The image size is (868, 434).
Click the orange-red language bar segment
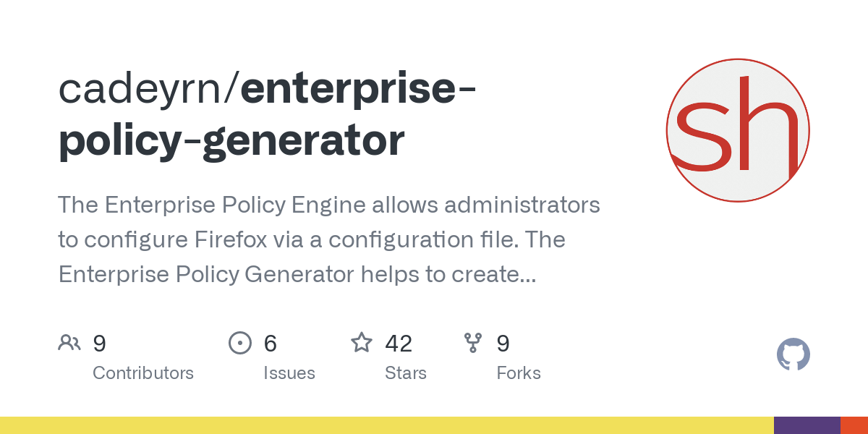[x=854, y=425]
